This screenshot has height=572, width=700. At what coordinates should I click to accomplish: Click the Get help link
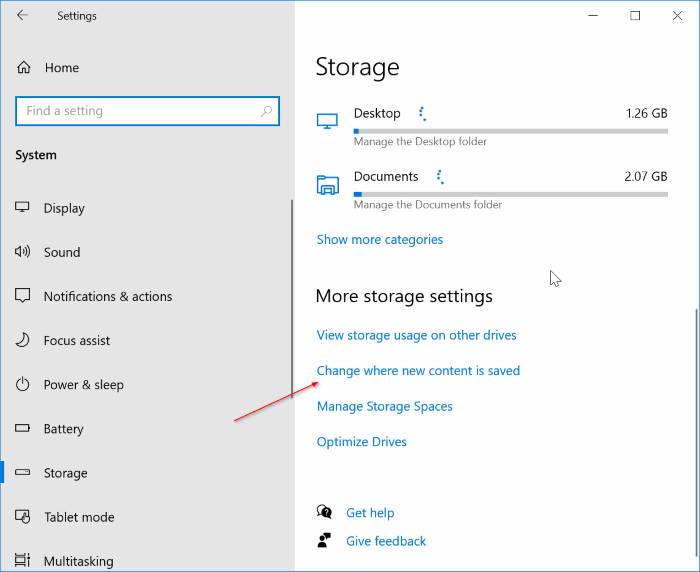click(x=370, y=513)
